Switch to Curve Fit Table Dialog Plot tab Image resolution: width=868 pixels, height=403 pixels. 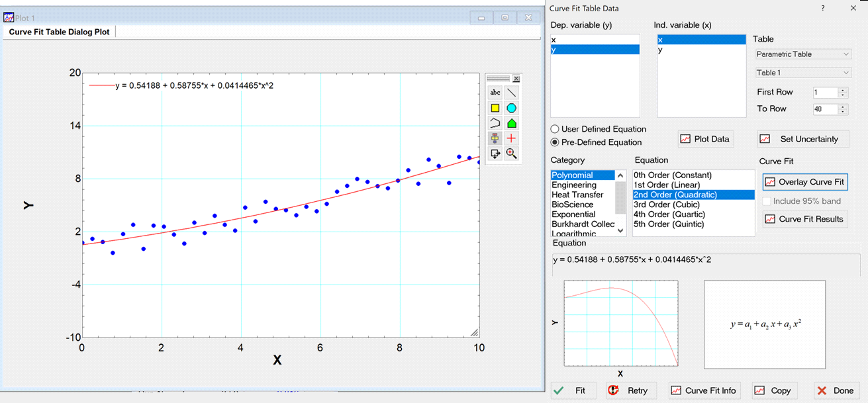[x=60, y=32]
